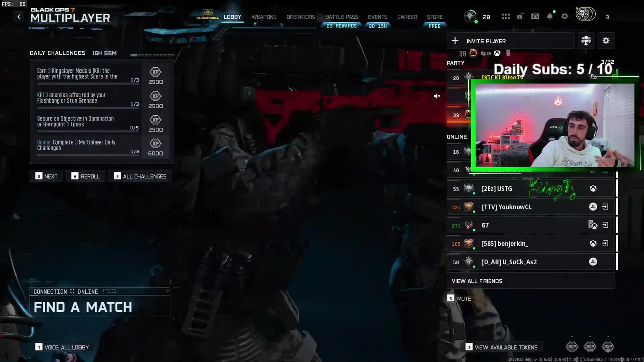
Task: Click rank emblem of level 105 benjerkin_
Action: [469, 243]
